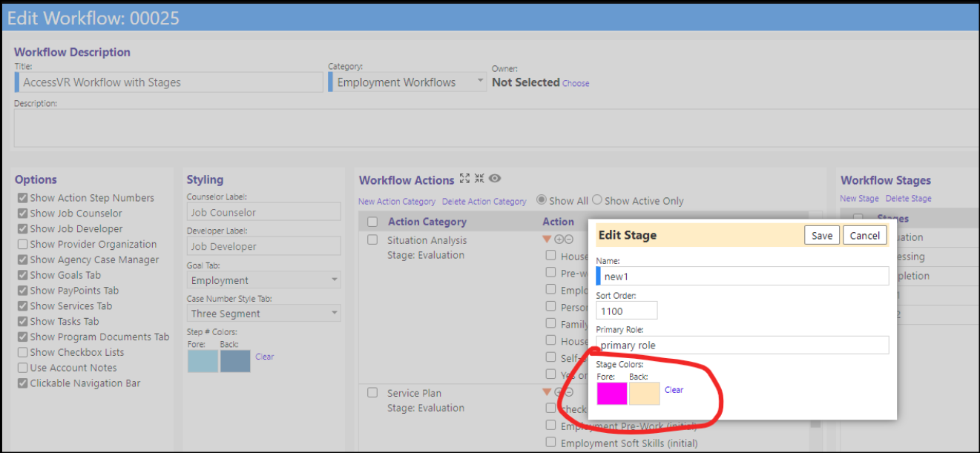Pick the magenta Fore stage color swatch
Viewport: 980px width, 453px height.
tap(612, 394)
